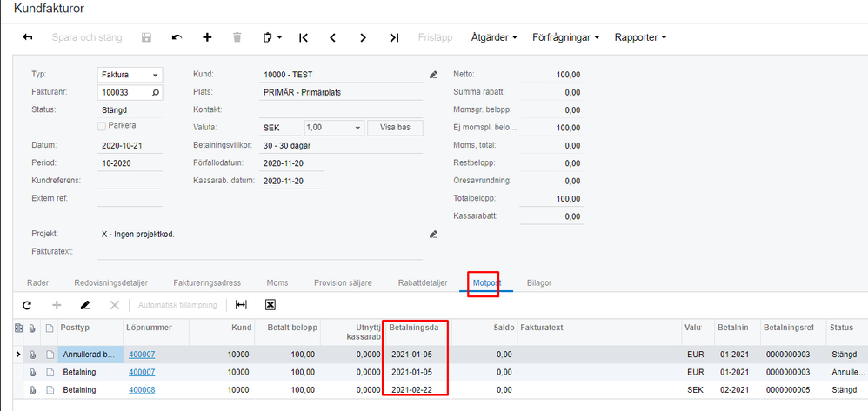This screenshot has height=411, width=868.
Task: Toggle the Parkera checkbox
Action: pyautogui.click(x=102, y=126)
